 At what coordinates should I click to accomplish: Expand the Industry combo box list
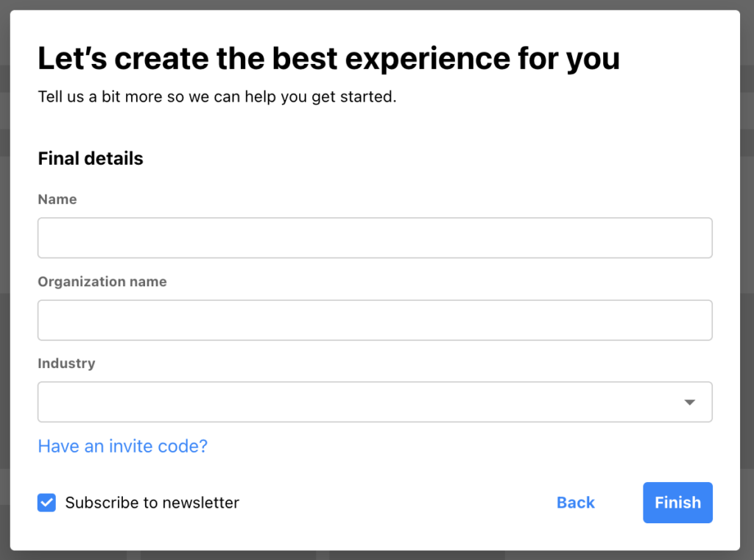point(375,402)
